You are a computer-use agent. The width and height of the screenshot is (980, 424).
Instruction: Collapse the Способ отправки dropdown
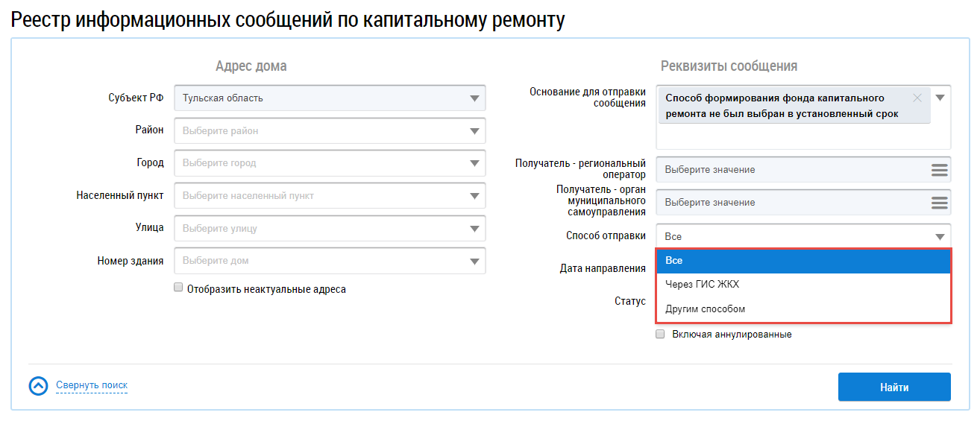939,237
